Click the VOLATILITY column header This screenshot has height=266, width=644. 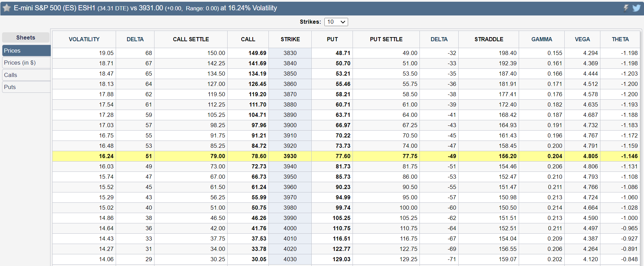coord(84,39)
